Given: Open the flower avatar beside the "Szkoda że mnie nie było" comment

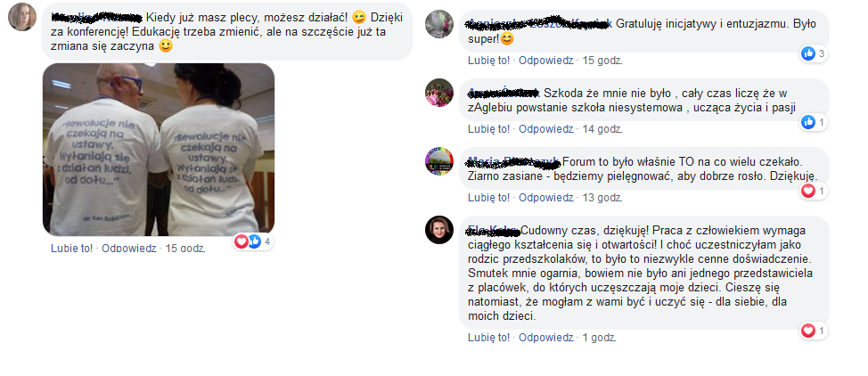Looking at the screenshot, I should click(x=439, y=93).
